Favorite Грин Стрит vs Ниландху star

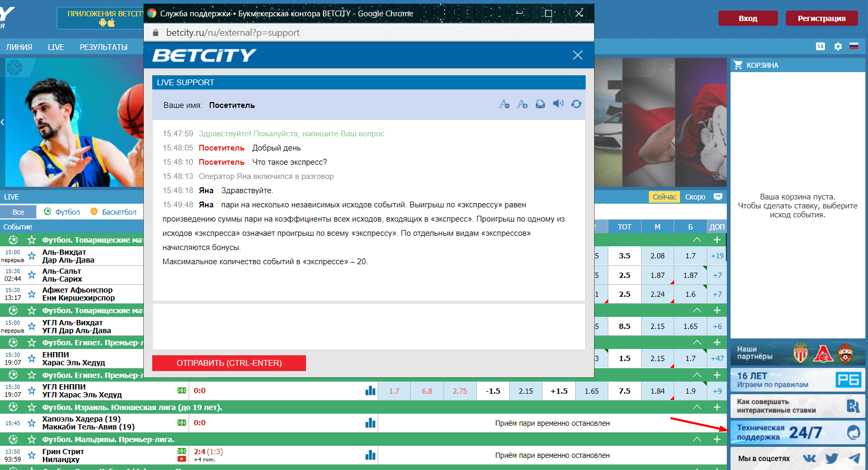tap(32, 455)
